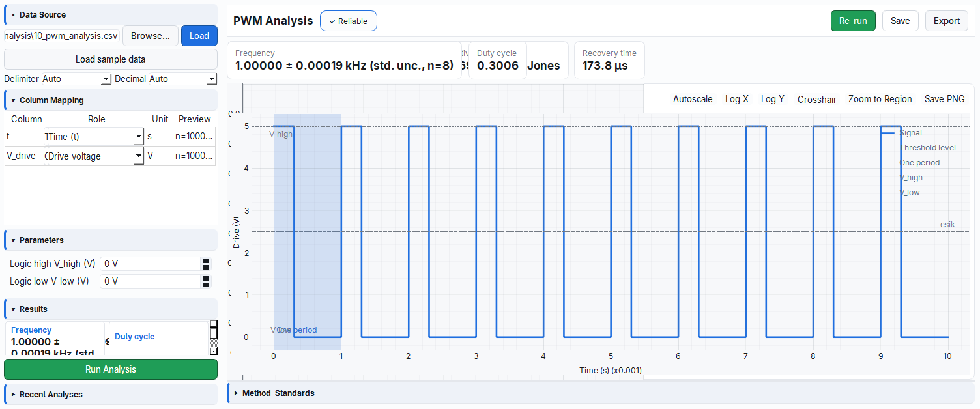This screenshot has height=409, width=980.
Task: Increment the Logic high V_high stepper
Action: click(206, 261)
